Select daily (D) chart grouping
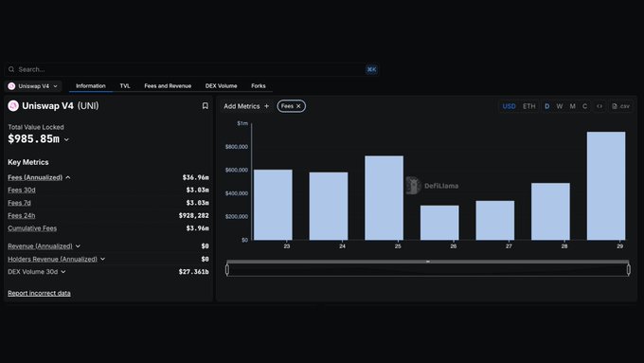644x363 pixels. tap(546, 106)
